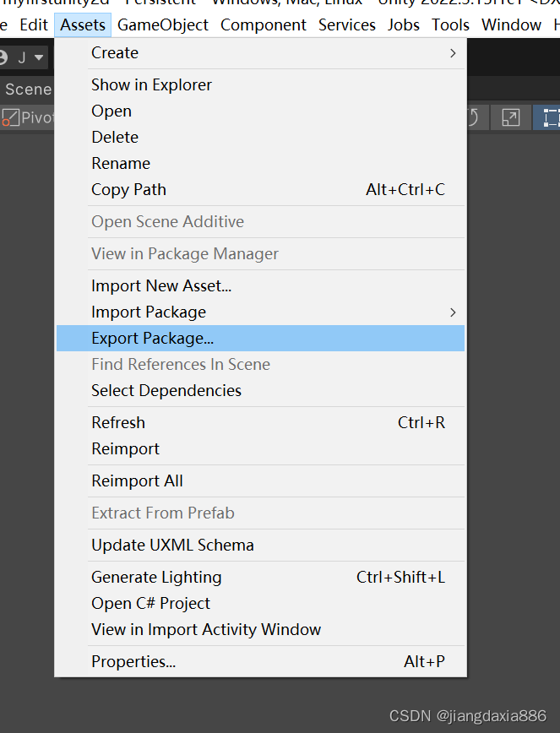
Task: Close the Assets menu in the menu bar
Action: tap(83, 24)
